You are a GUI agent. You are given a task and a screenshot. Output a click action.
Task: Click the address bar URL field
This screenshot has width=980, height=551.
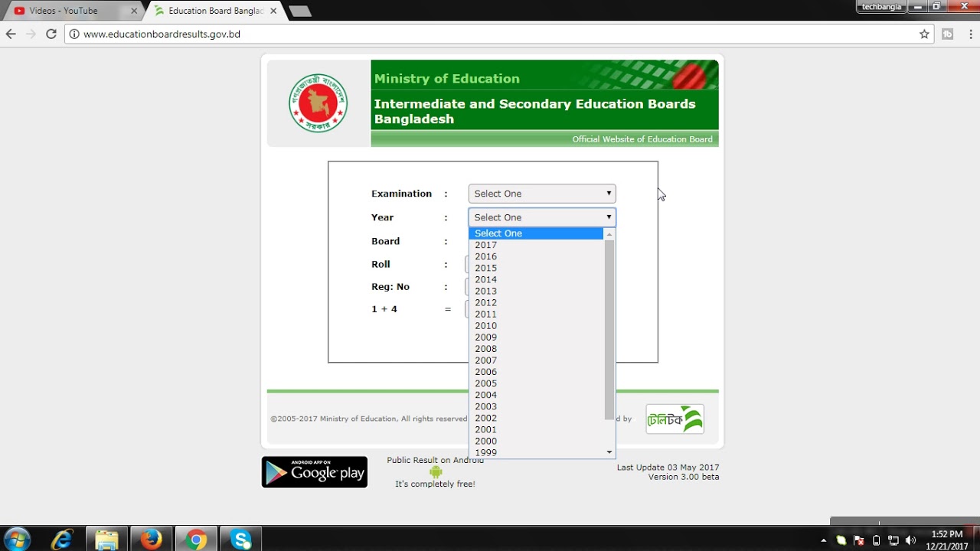498,34
